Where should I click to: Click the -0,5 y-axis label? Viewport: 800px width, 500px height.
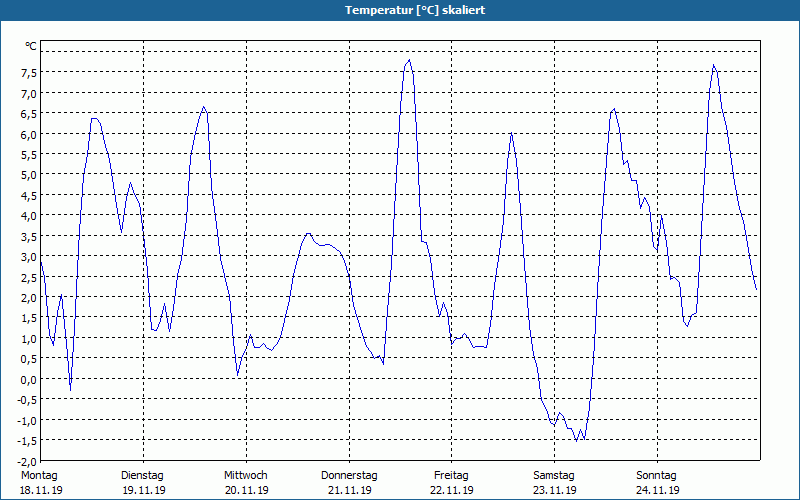[27, 399]
